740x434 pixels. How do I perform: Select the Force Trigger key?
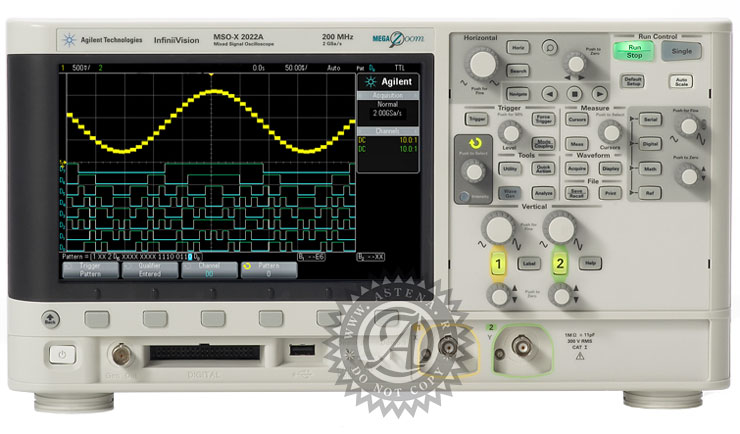pos(543,118)
